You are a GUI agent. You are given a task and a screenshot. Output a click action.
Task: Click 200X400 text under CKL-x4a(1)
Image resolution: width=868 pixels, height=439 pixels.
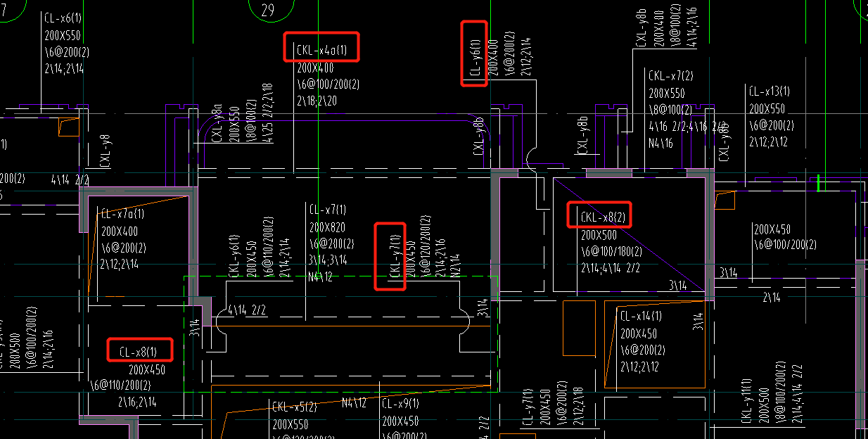click(315, 68)
